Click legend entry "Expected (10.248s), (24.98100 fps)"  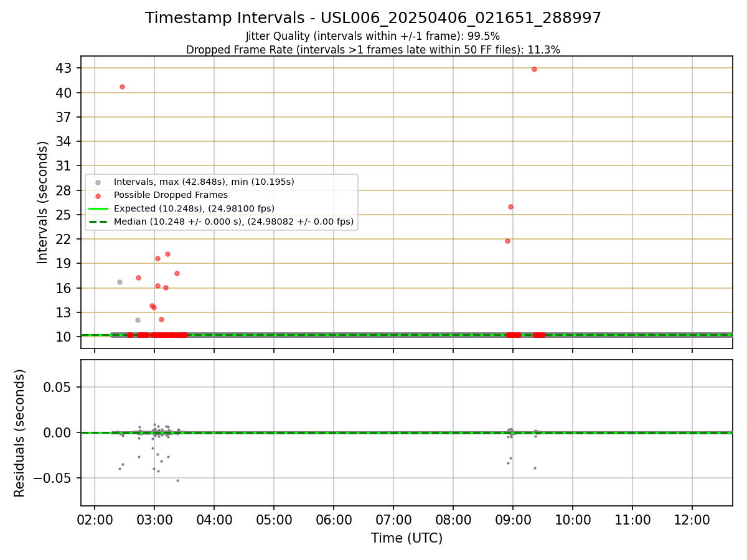click(x=194, y=208)
